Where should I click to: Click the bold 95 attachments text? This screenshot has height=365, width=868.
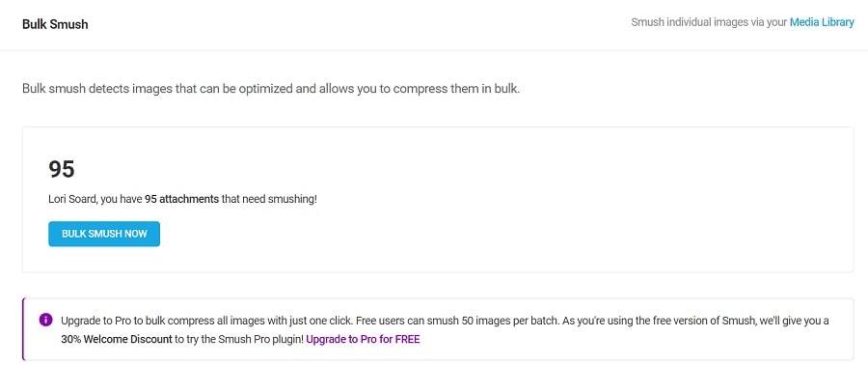[181, 199]
